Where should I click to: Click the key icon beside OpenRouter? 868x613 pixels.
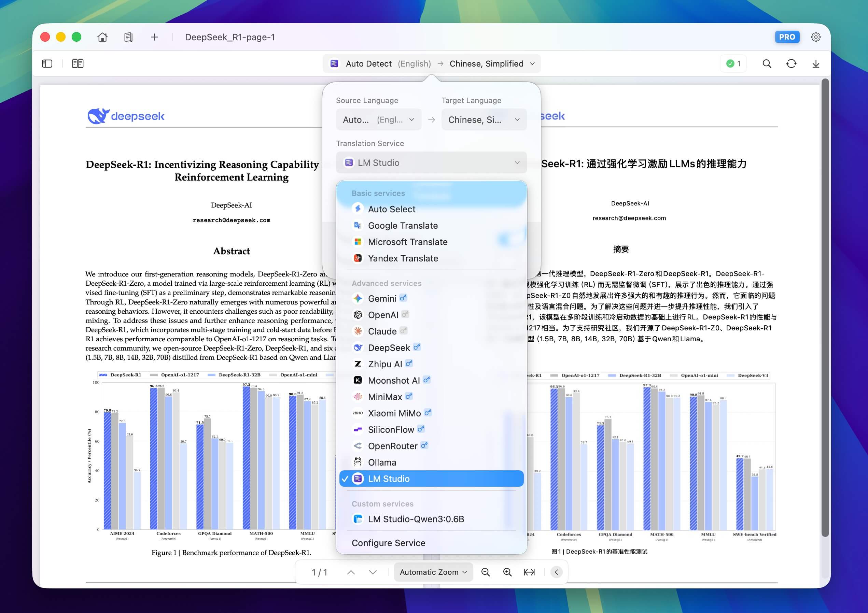(x=424, y=445)
